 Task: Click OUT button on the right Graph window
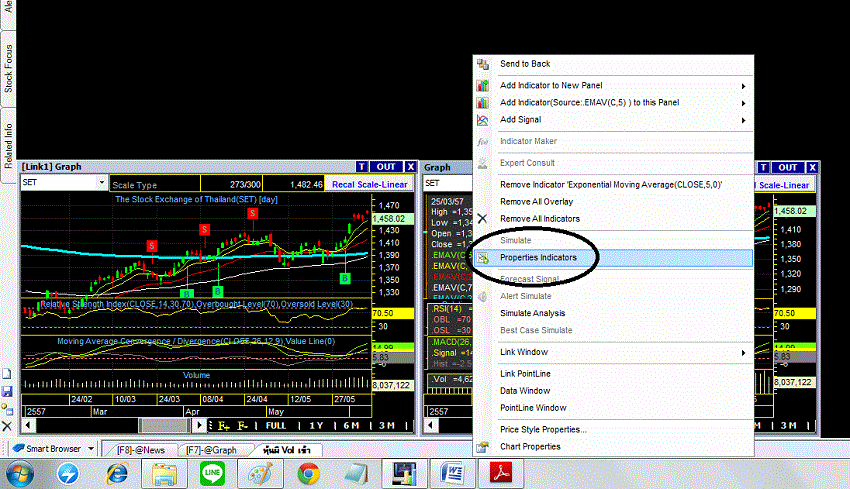(788, 168)
